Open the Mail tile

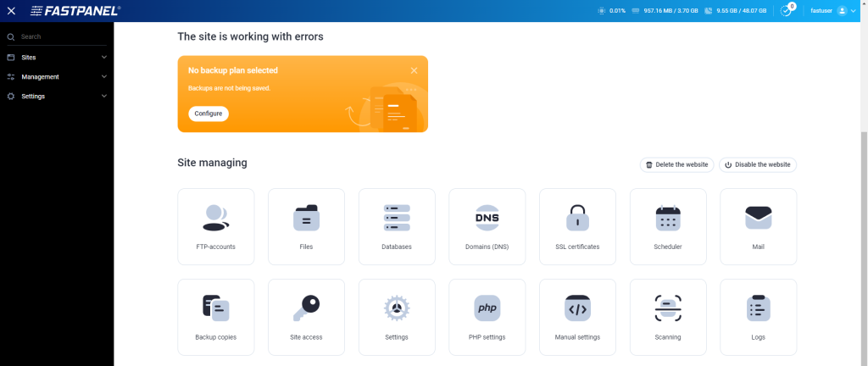click(758, 225)
